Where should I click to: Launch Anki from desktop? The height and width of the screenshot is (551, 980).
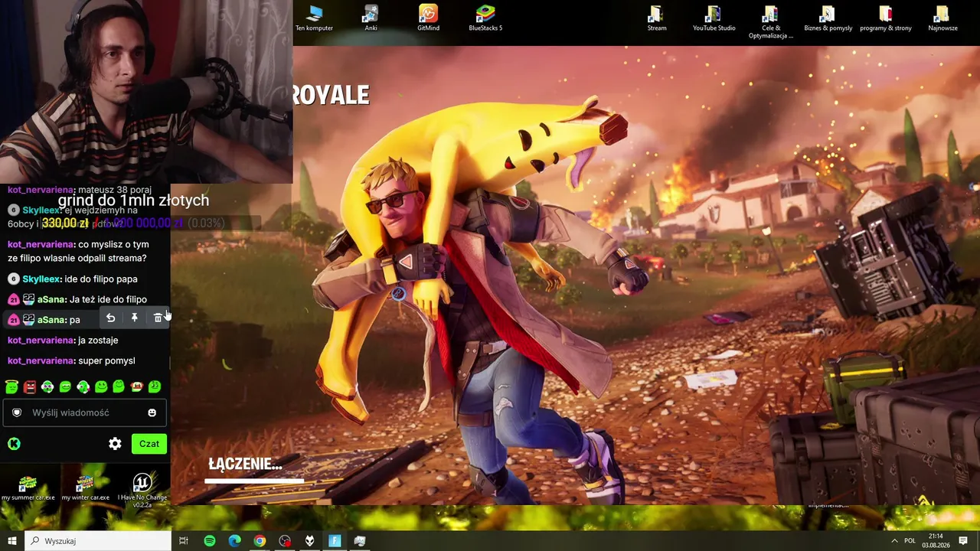click(371, 18)
